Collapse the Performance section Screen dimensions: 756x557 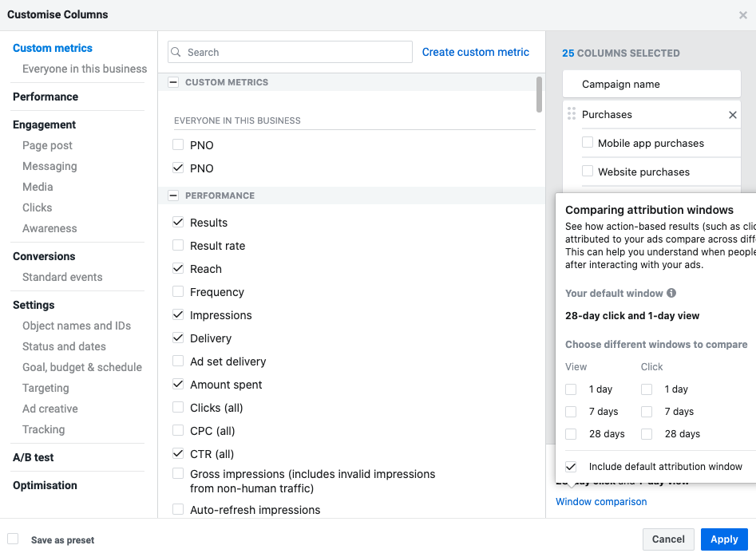(x=173, y=196)
